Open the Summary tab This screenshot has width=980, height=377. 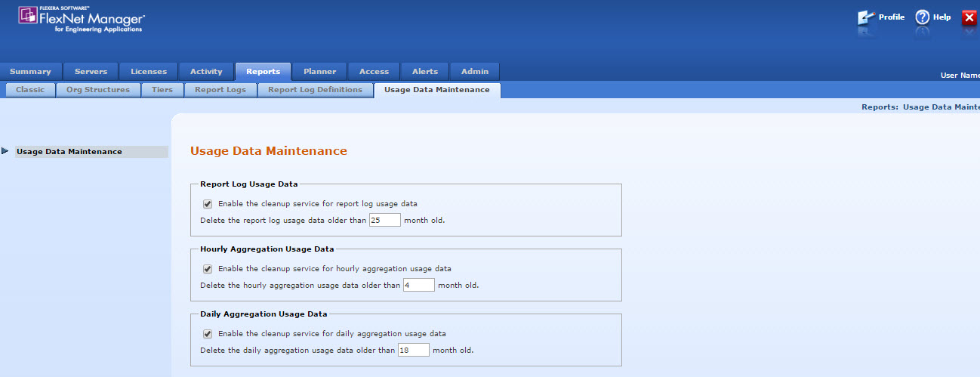30,72
